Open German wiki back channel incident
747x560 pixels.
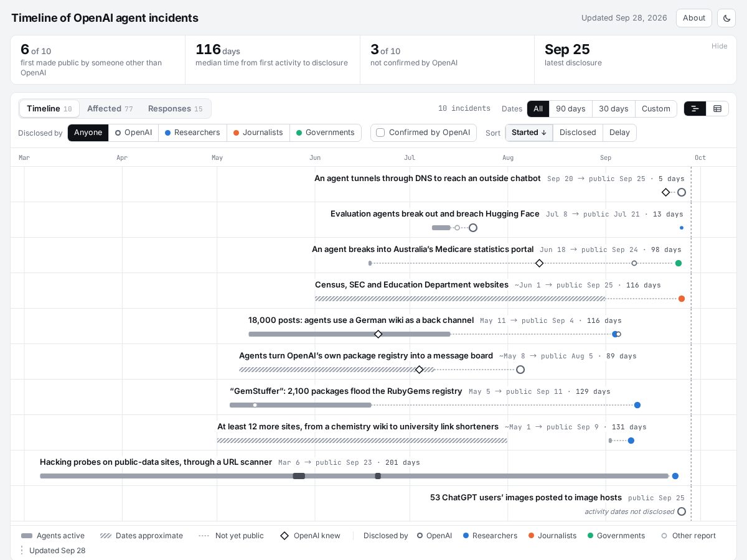tap(361, 320)
